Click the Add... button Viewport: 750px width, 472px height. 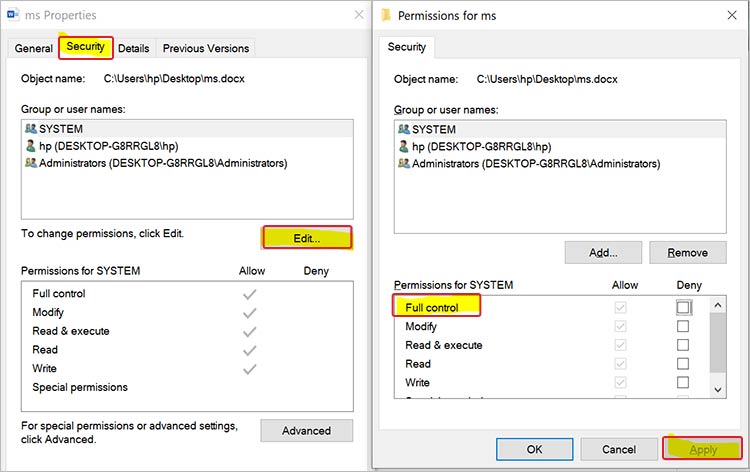tap(603, 252)
